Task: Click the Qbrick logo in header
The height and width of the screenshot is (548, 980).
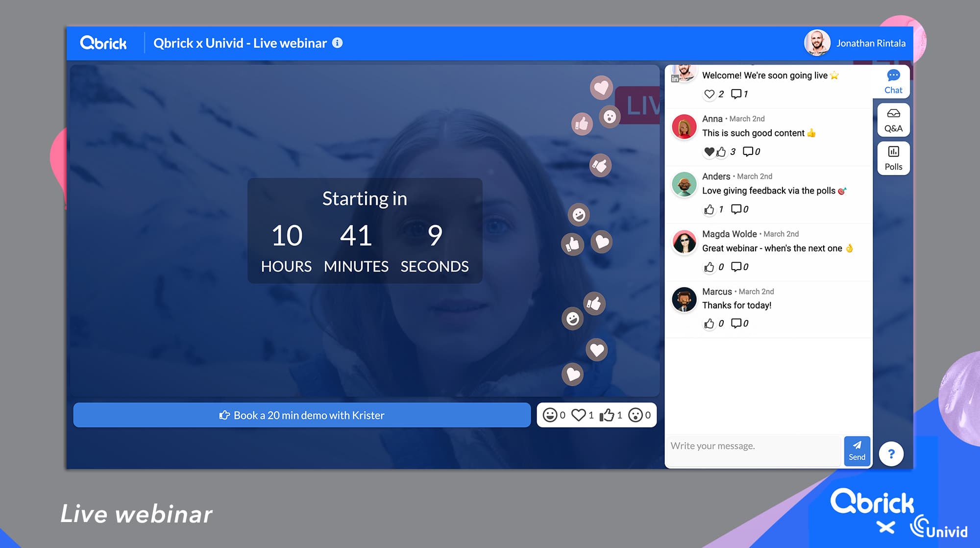Action: [x=103, y=43]
